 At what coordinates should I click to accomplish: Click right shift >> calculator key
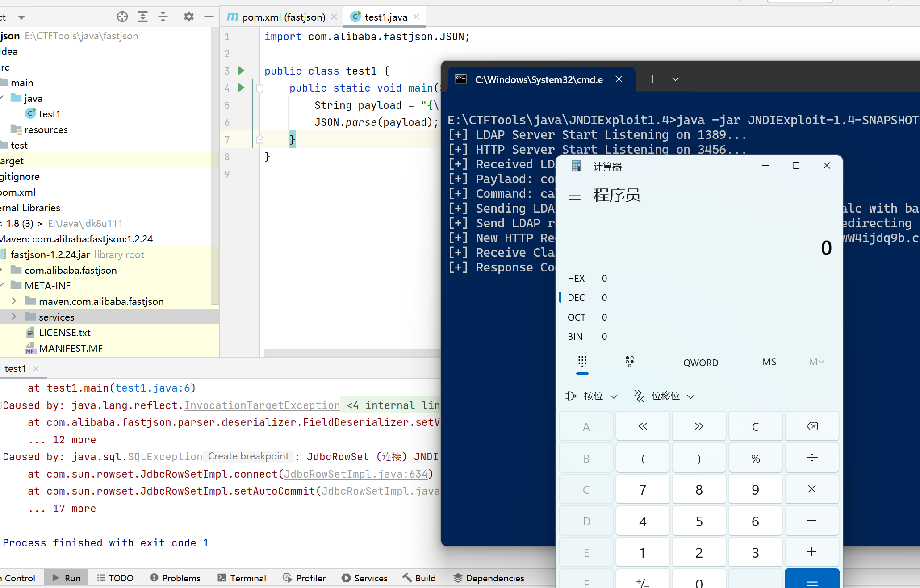(x=699, y=426)
